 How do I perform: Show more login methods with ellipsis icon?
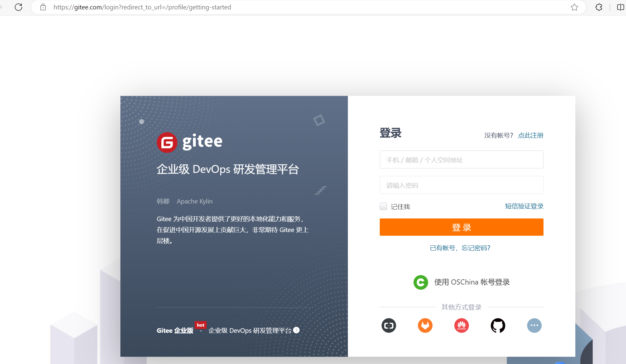[534, 325]
